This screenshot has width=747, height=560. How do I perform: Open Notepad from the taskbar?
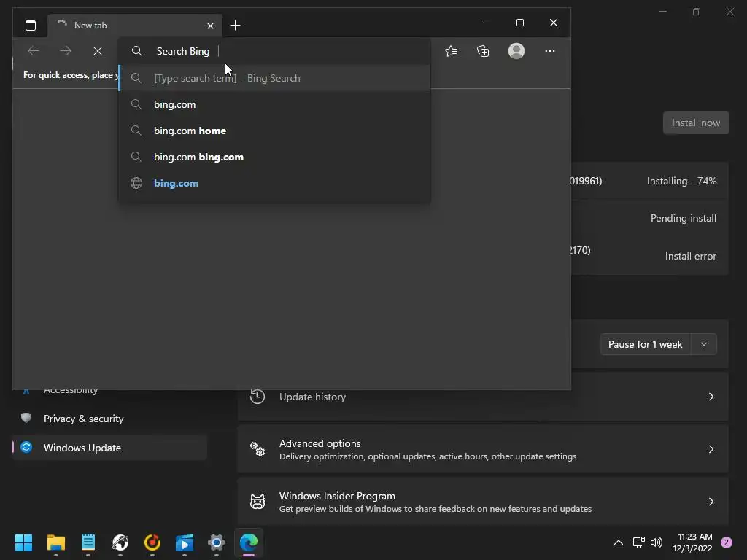(x=88, y=542)
